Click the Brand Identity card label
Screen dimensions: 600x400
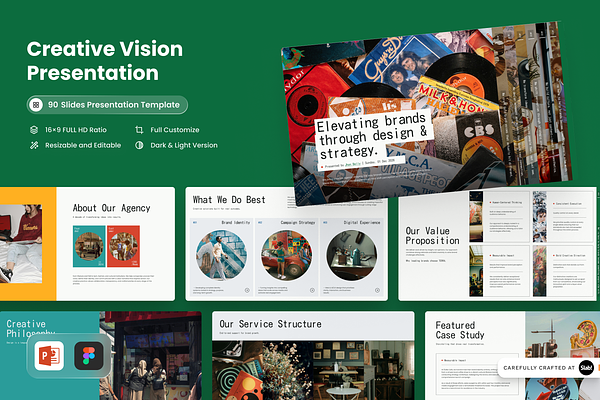(x=236, y=222)
